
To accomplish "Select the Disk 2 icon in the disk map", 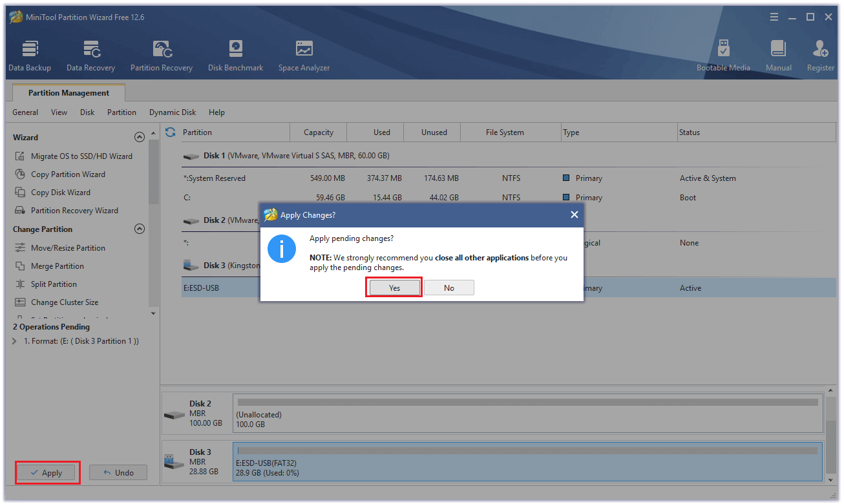I will [174, 415].
